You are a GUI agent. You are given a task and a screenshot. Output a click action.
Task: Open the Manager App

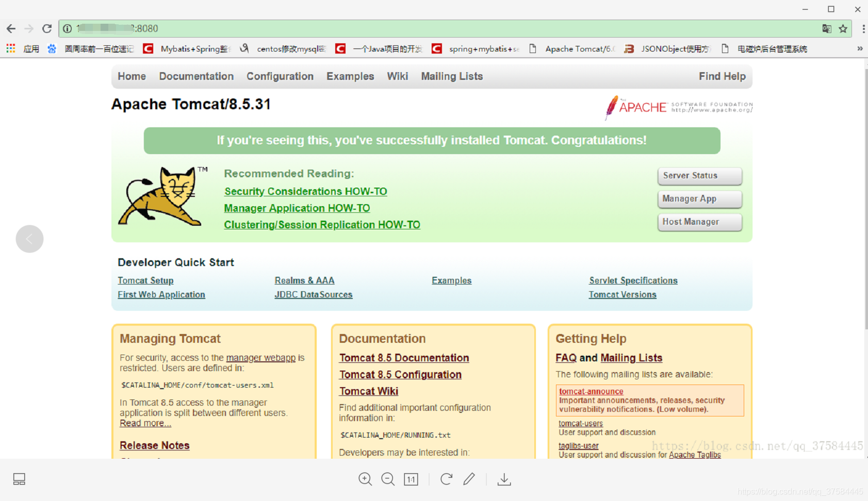coord(699,199)
